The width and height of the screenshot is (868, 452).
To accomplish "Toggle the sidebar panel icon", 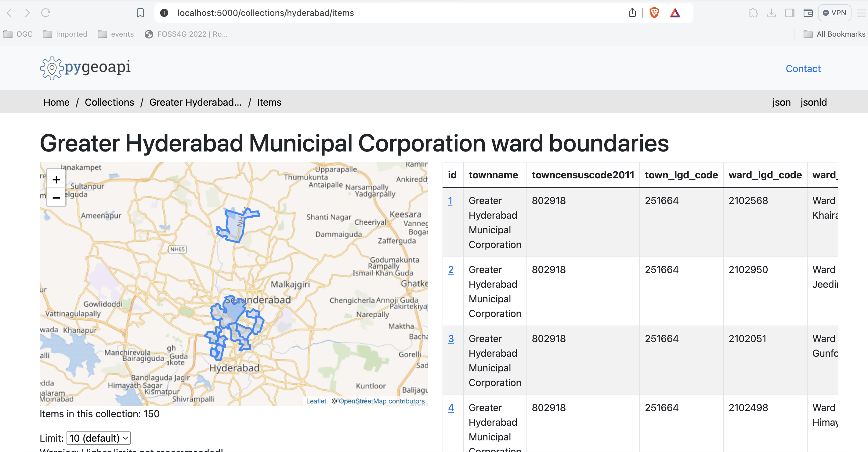I will coord(790,13).
